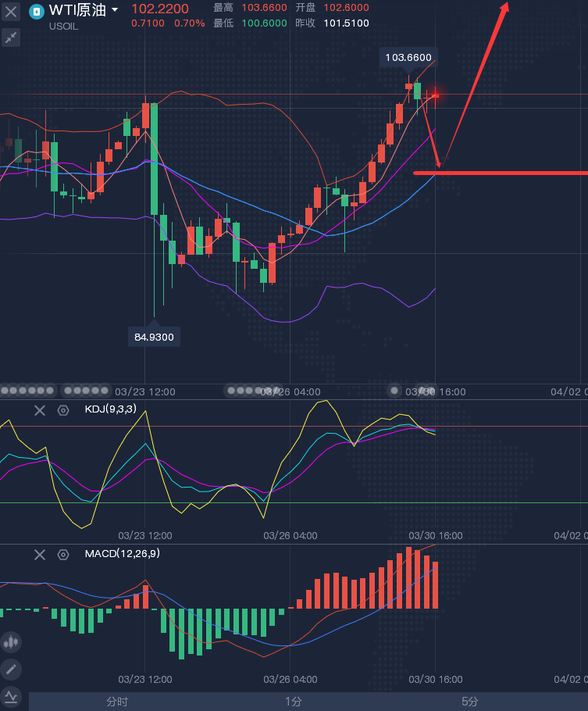
Task: Click the candlestick chart type icon
Action: click(x=11, y=642)
